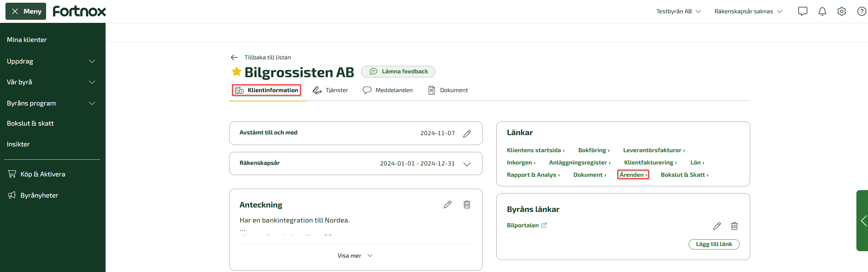This screenshot has height=272, width=868.
Task: Click the Köp & Aktivera cart icon
Action: click(x=12, y=174)
